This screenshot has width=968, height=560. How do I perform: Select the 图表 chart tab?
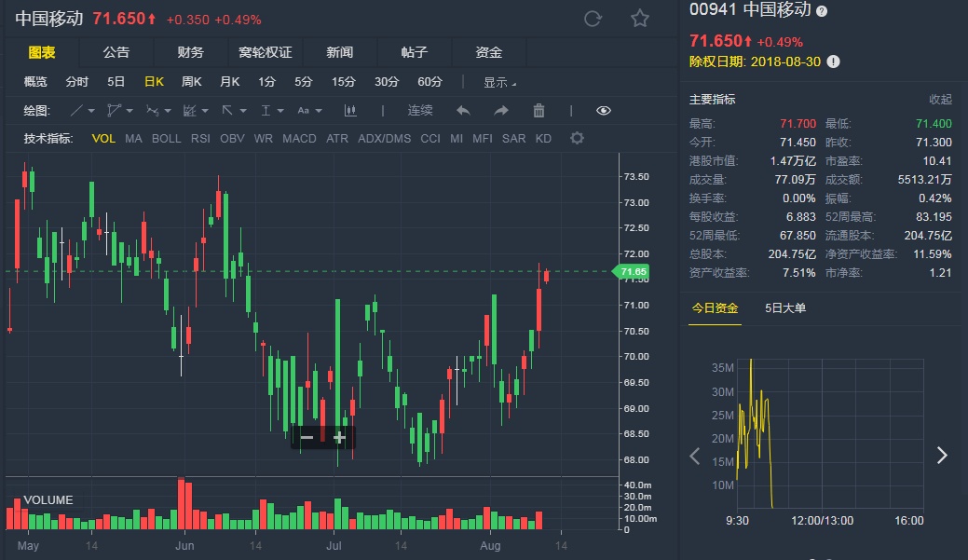pyautogui.click(x=42, y=52)
